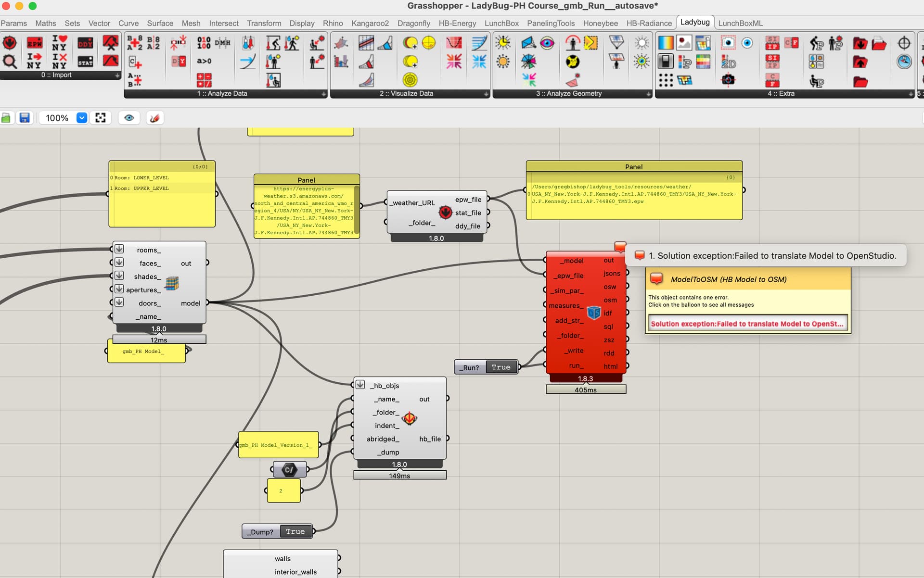Select the yellow radial wind rose icon
Image resolution: width=924 pixels, height=578 pixels.
pyautogui.click(x=410, y=80)
